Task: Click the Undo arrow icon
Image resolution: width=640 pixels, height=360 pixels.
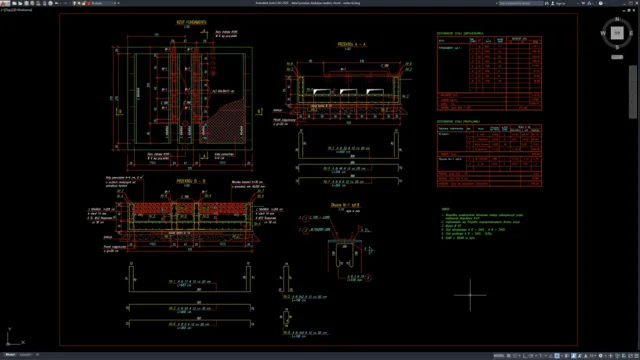Action: pyautogui.click(x=56, y=3)
